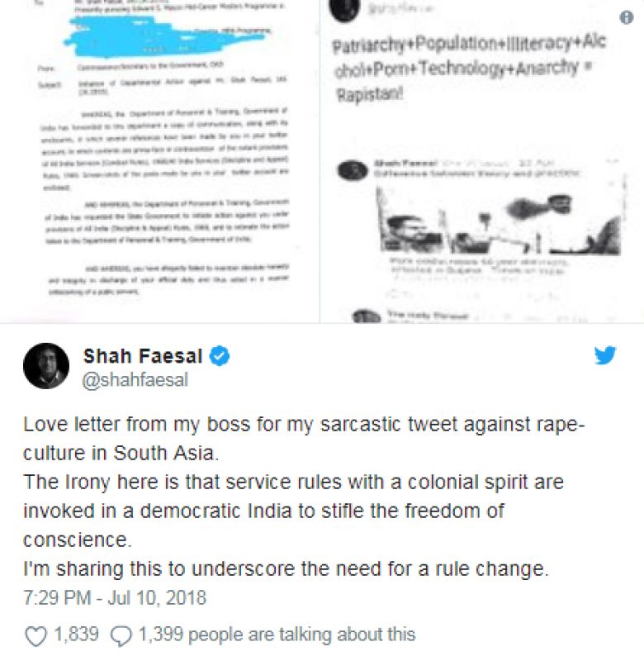The height and width of the screenshot is (661, 644).
Task: Click the small avatar in embedded tweet
Action: 353,172
